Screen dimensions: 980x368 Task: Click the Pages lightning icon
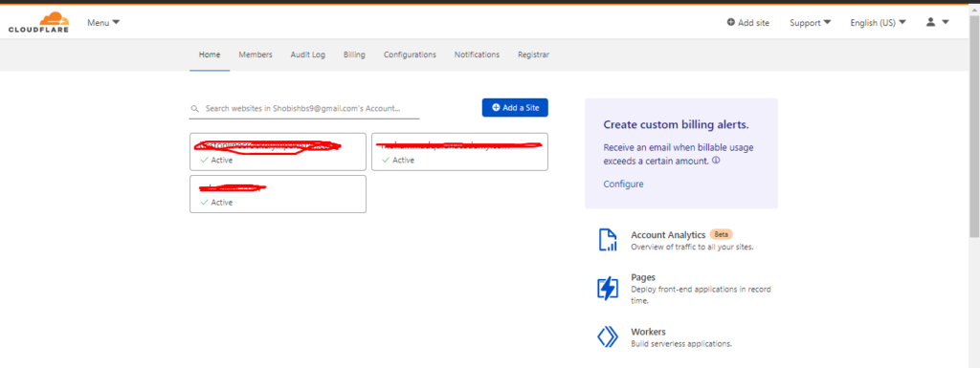point(608,288)
